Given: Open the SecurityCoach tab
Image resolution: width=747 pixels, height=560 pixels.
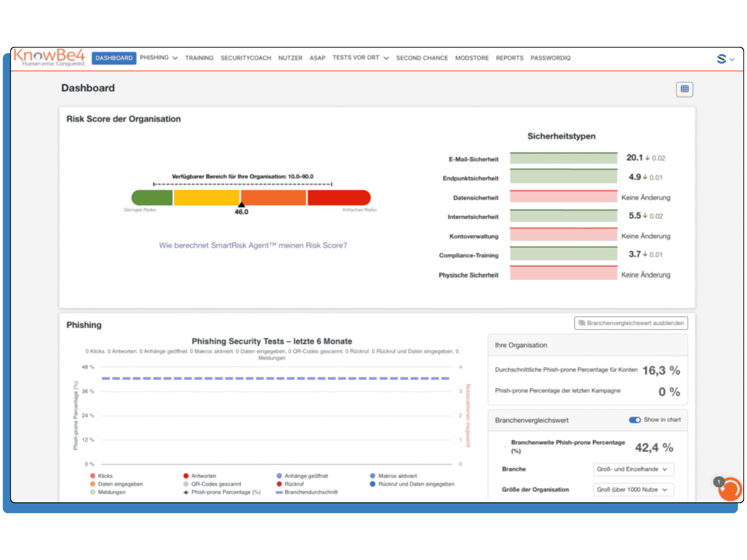Looking at the screenshot, I should coord(246,58).
